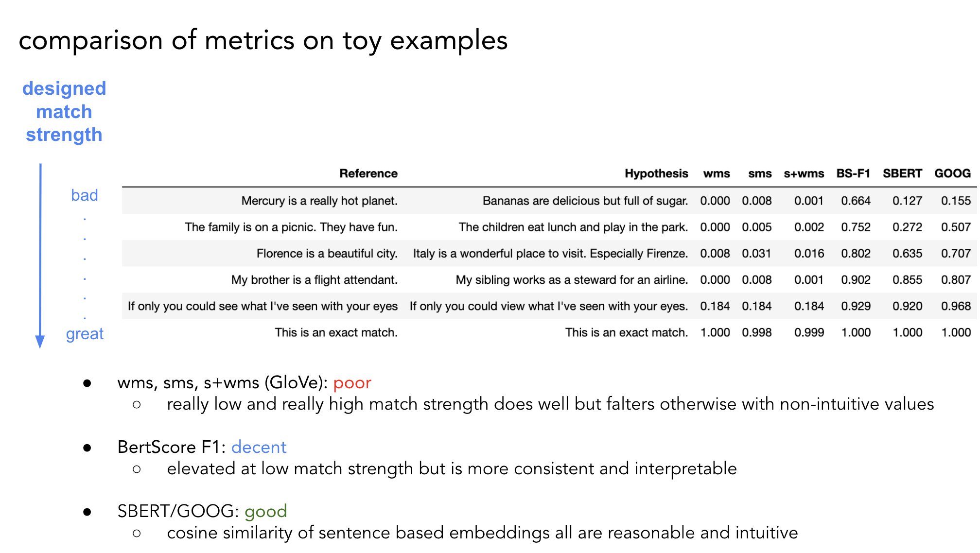Viewport: 980px width, 553px height.
Task: Click the blue downward arrow head
Action: pyautogui.click(x=40, y=342)
